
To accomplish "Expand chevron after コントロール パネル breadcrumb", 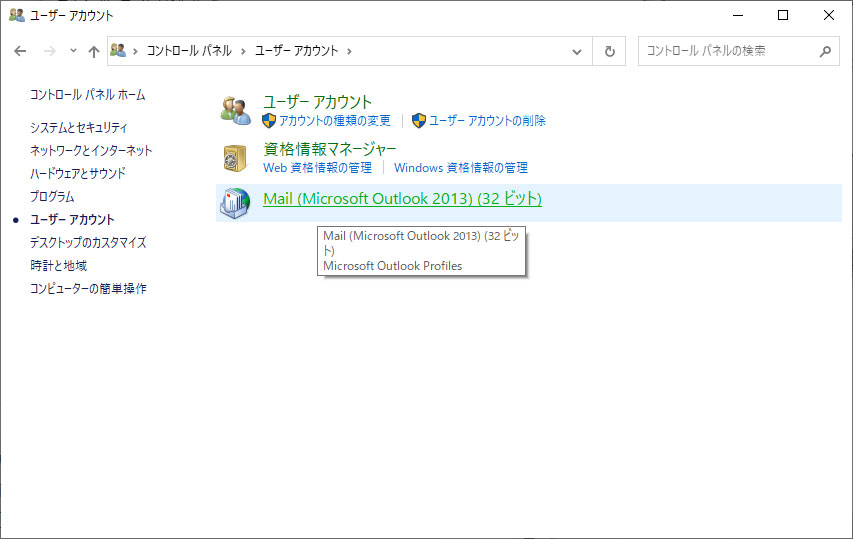I will pos(243,51).
